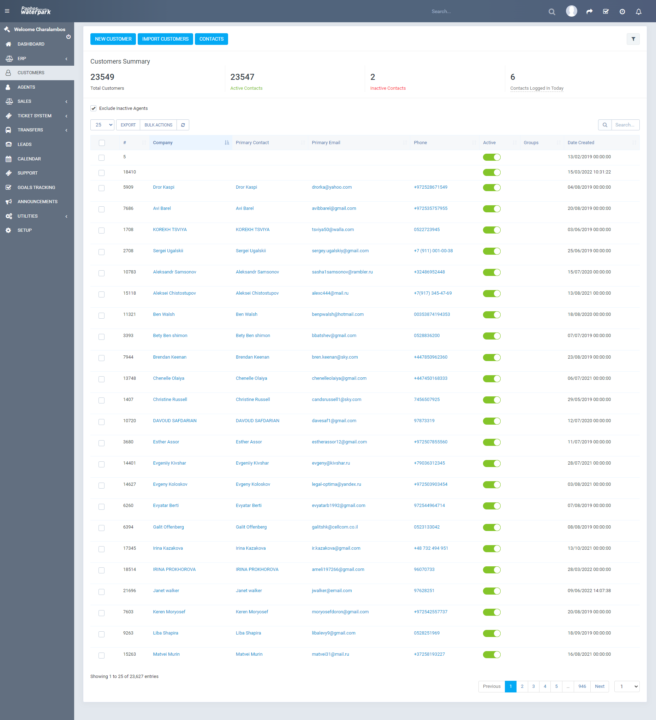Click the Pasikos Waterpark logo
Screen dimensions: 656x720
(x=36, y=10)
